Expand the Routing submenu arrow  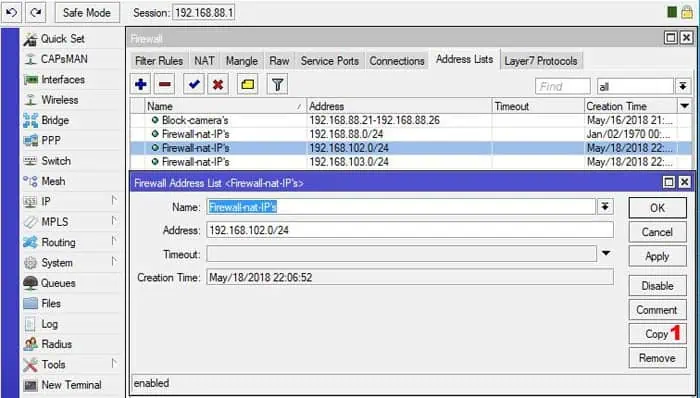pos(114,241)
